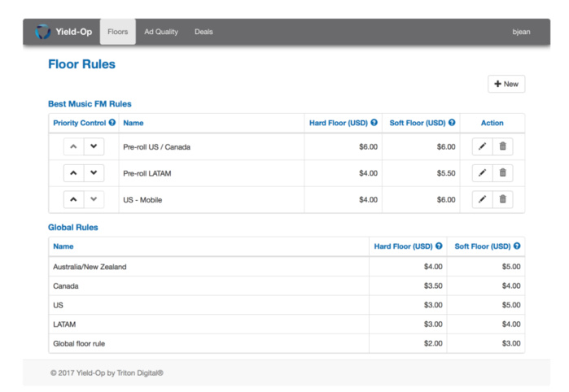Select the Floors tab

pos(118,32)
